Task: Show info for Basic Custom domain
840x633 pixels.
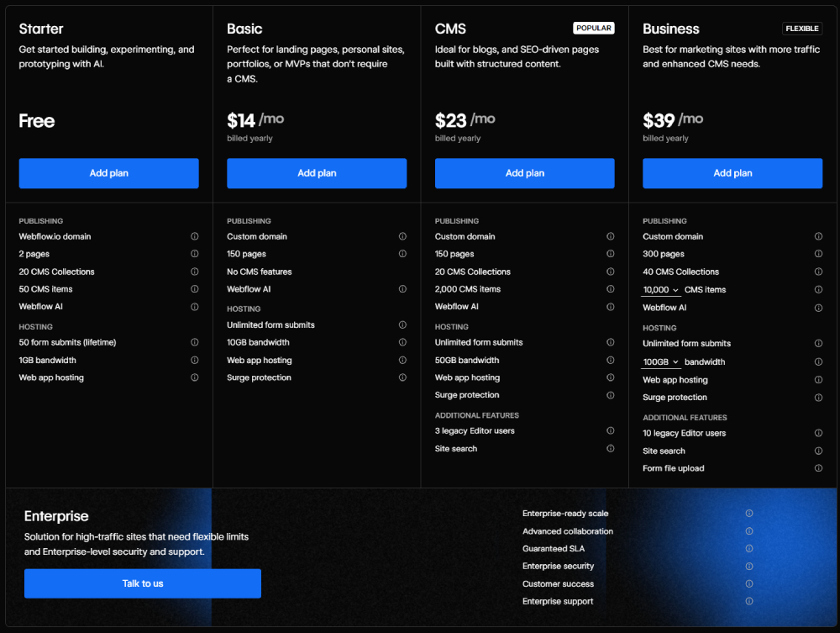Action: (x=402, y=236)
